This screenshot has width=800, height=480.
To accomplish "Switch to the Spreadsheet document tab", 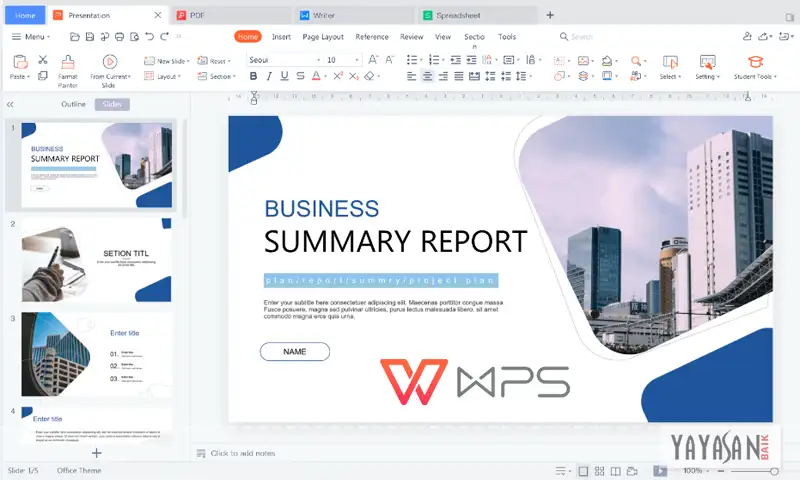I will (x=478, y=15).
